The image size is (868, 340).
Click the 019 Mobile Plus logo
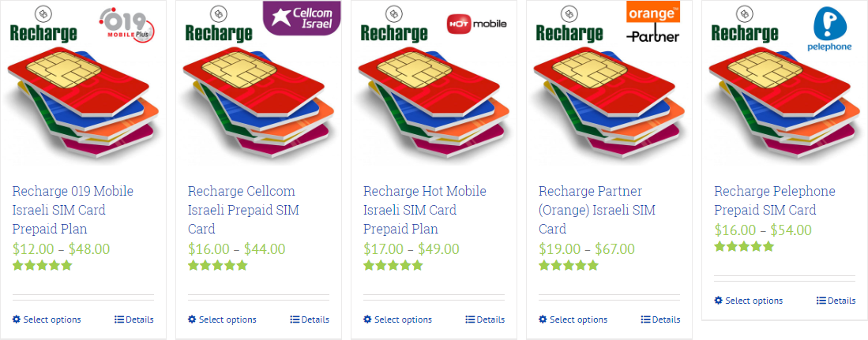(x=129, y=24)
